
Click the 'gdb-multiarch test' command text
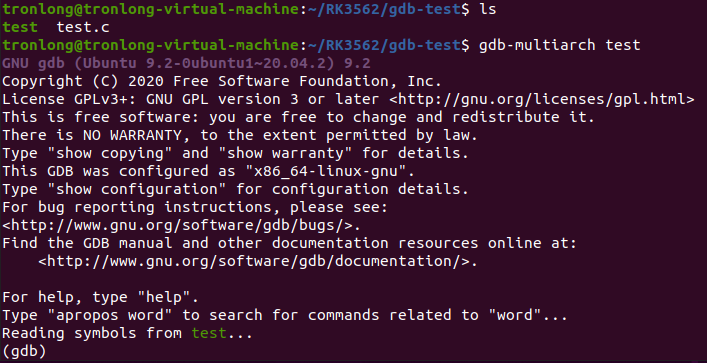click(559, 46)
